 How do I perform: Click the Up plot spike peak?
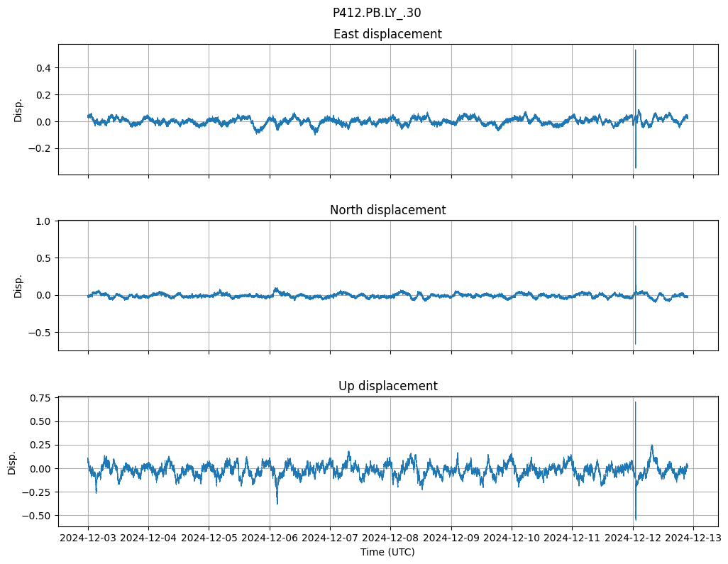coord(635,402)
